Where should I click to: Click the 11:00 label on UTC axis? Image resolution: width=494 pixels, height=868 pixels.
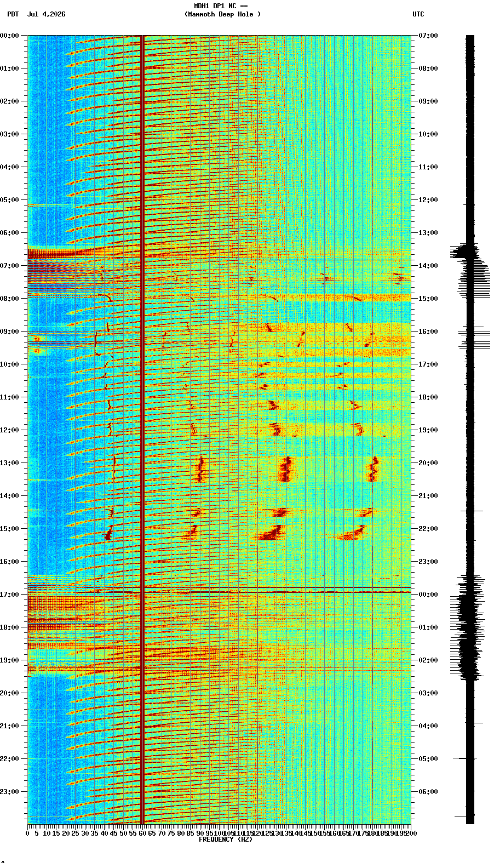[428, 167]
